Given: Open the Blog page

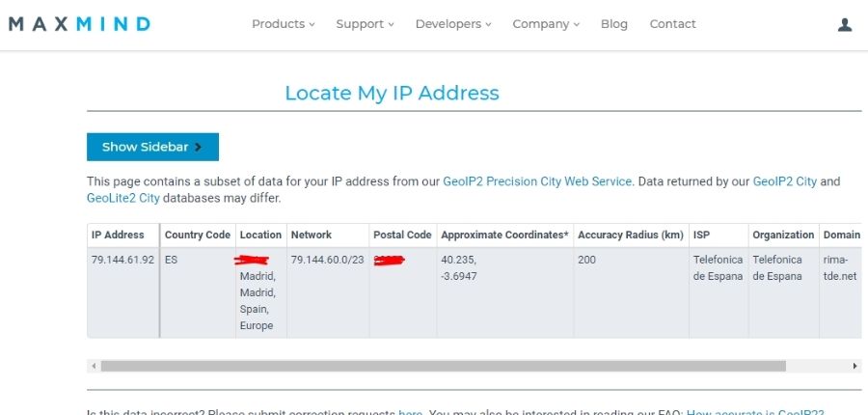Looking at the screenshot, I should click(614, 24).
